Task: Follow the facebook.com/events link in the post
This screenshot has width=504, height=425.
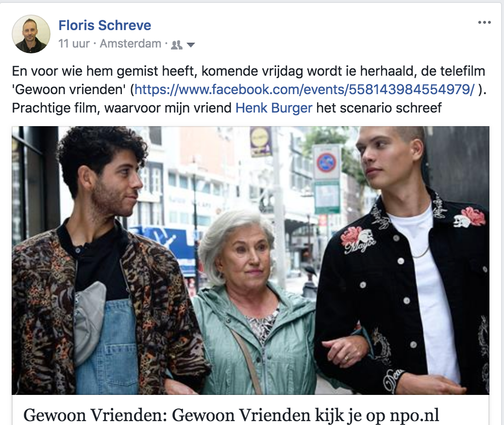Action: tap(304, 90)
